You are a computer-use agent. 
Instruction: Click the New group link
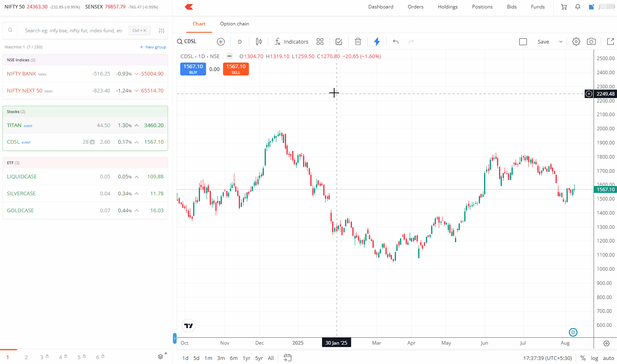[x=153, y=47]
